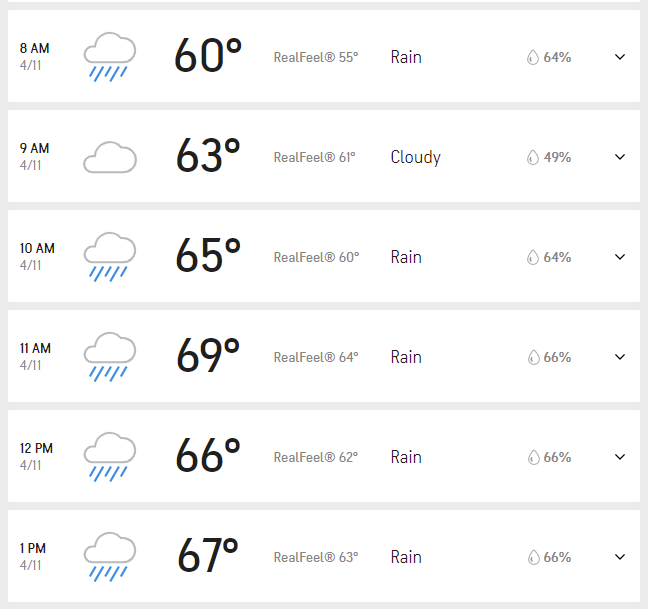Viewport: 648px width, 609px height.
Task: Expand the 11 AM hourly details chevron
Action: pos(620,357)
